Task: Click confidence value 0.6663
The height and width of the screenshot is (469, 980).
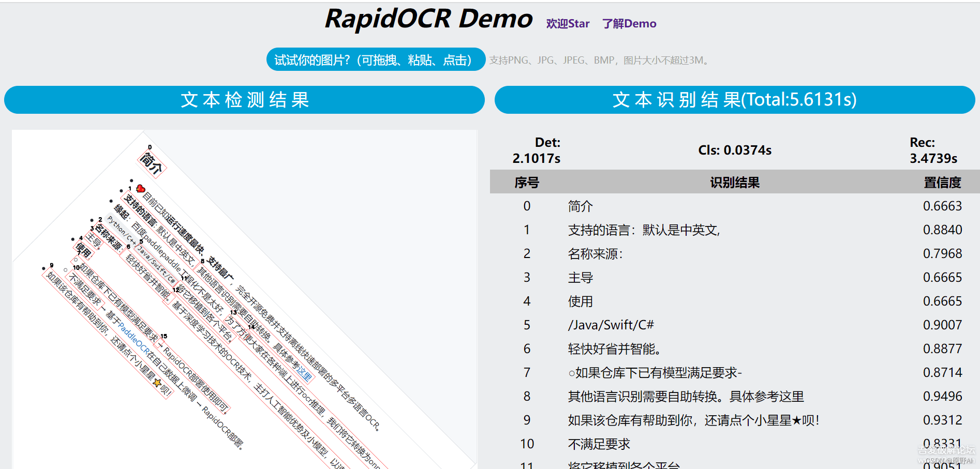Action: pyautogui.click(x=943, y=206)
